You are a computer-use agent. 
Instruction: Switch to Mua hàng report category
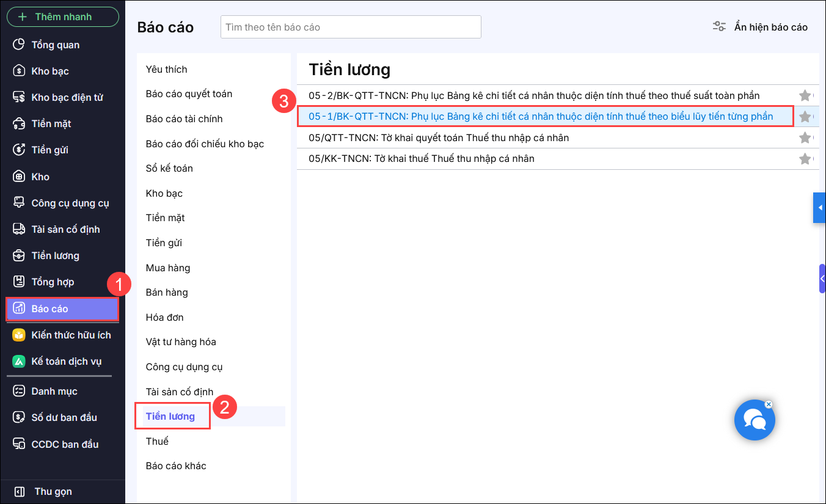(168, 268)
